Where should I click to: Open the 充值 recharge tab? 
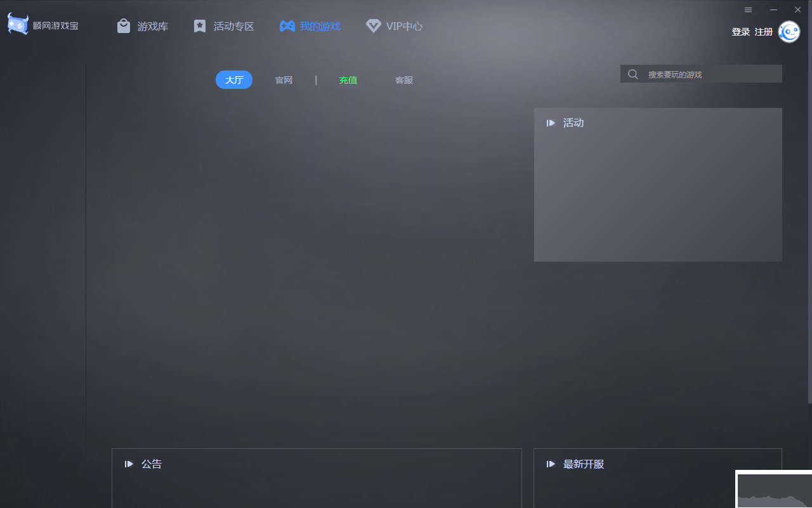coord(348,79)
